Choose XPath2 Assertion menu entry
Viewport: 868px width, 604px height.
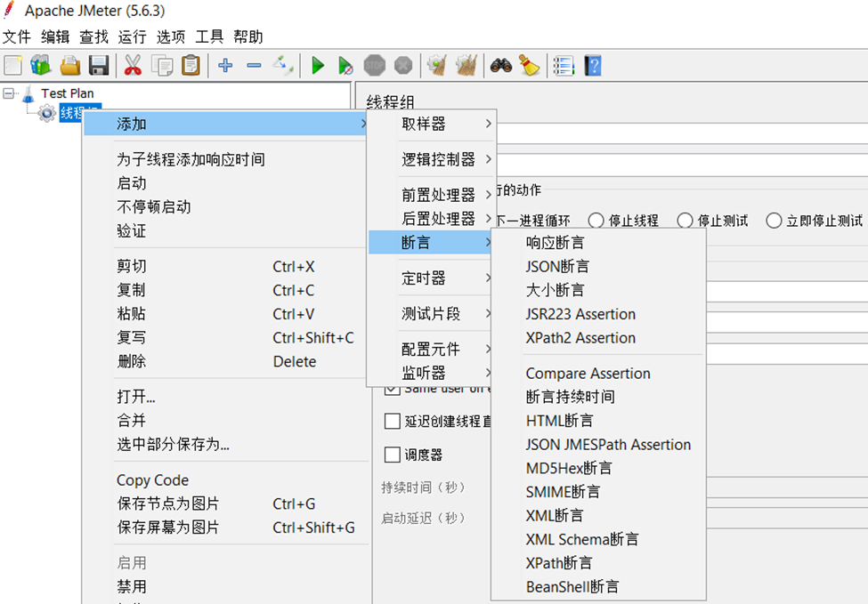598,337
